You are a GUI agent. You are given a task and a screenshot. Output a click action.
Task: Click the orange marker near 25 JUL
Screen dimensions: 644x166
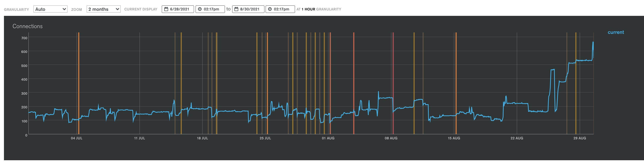tap(267, 83)
